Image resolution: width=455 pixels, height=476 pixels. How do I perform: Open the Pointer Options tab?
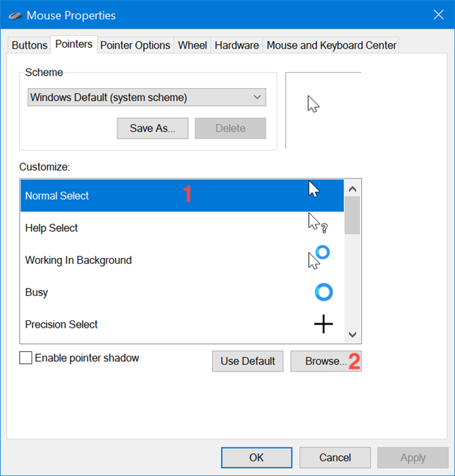point(135,46)
